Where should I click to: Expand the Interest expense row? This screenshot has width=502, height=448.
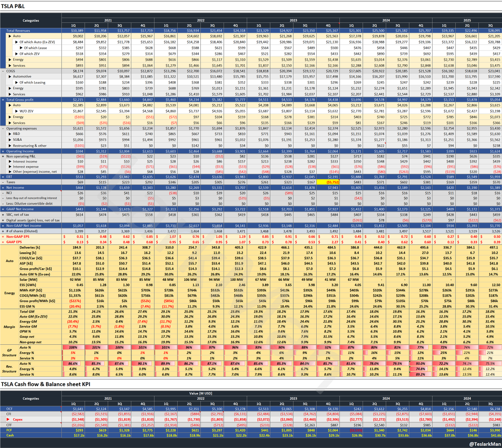point(10,167)
